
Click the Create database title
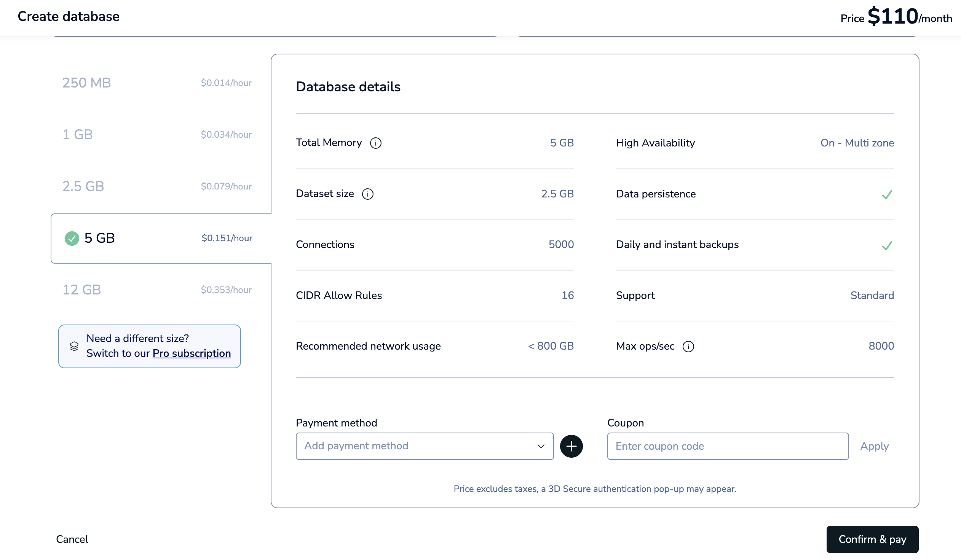click(x=69, y=16)
